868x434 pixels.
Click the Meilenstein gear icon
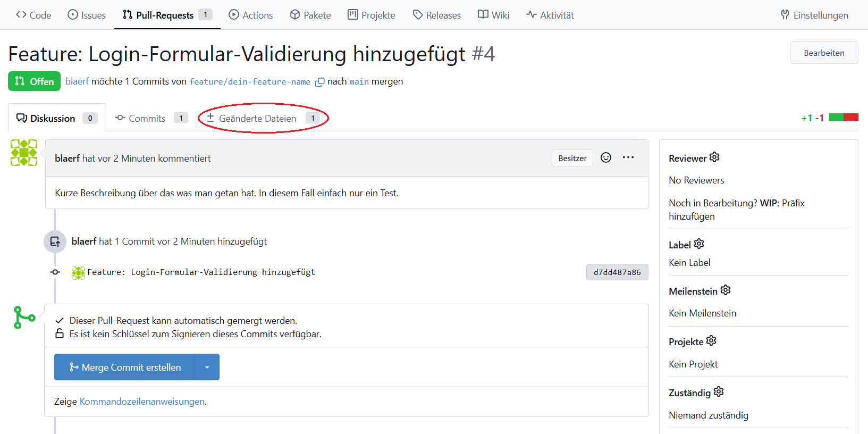pyautogui.click(x=726, y=290)
